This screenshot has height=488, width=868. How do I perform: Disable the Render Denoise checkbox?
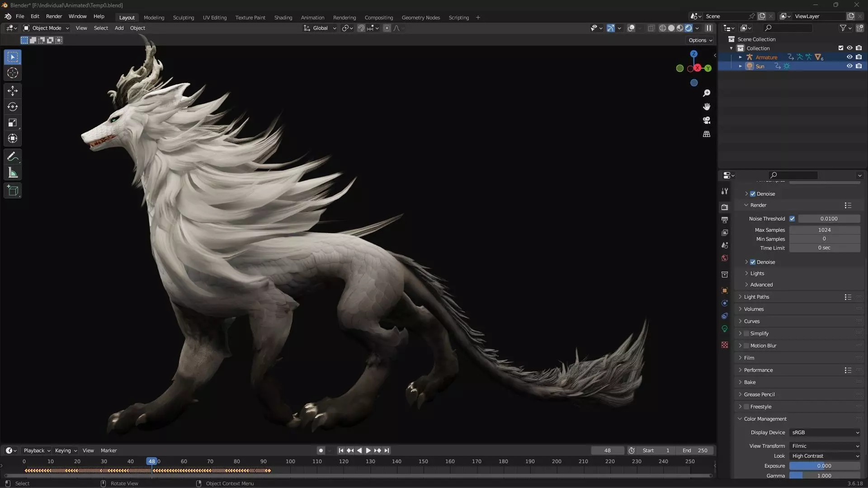tap(753, 262)
